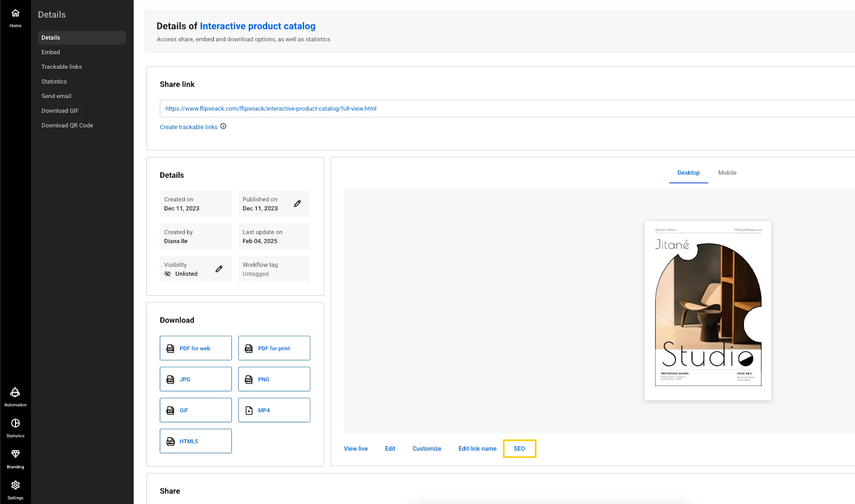The width and height of the screenshot is (855, 504).
Task: Switch to the Mobile preview tab
Action: [x=727, y=172]
